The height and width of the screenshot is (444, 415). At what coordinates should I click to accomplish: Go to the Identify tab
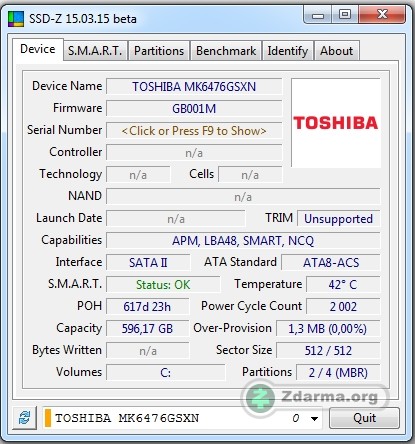(288, 51)
